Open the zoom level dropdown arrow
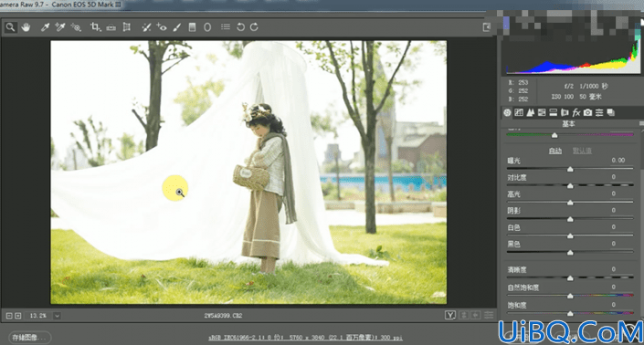The width and height of the screenshot is (644, 345). 57,316
